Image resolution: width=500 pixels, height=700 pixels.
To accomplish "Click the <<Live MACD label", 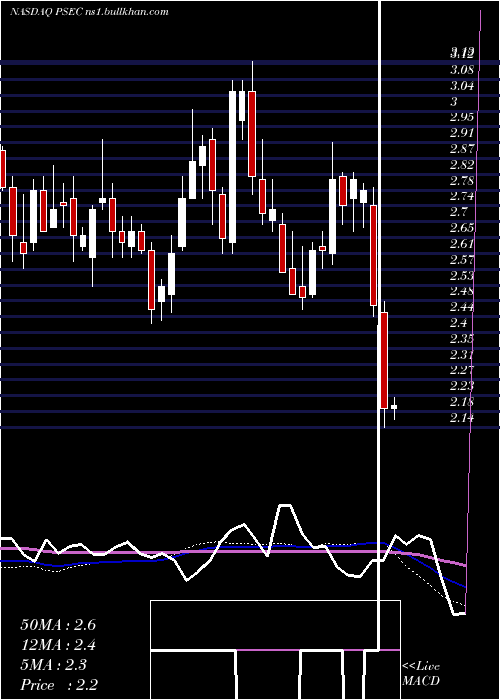I will [421, 674].
